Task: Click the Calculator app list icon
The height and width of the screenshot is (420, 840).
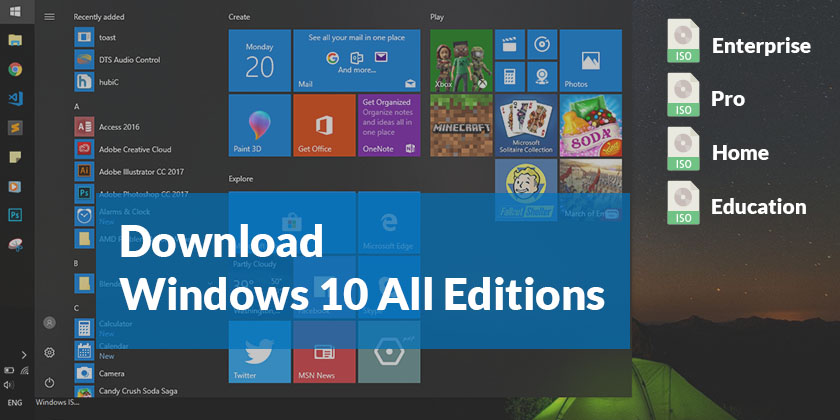Action: click(x=84, y=328)
